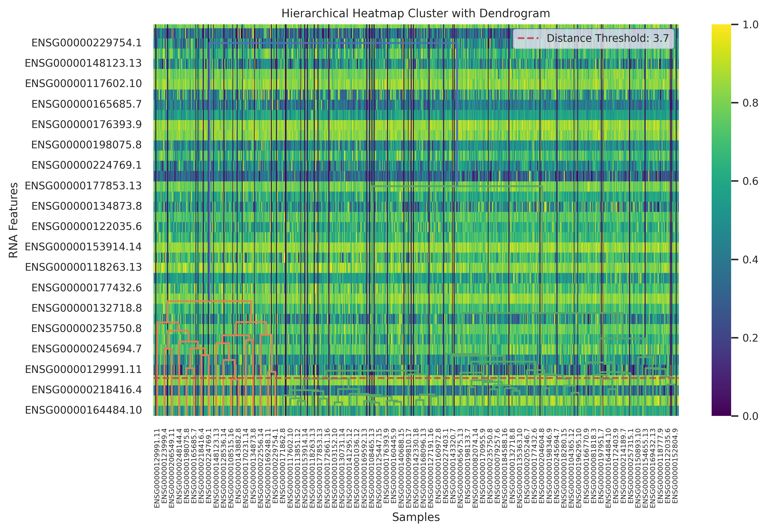Select row label ENSG00000148123.13
The height and width of the screenshot is (532, 767).
[83, 63]
